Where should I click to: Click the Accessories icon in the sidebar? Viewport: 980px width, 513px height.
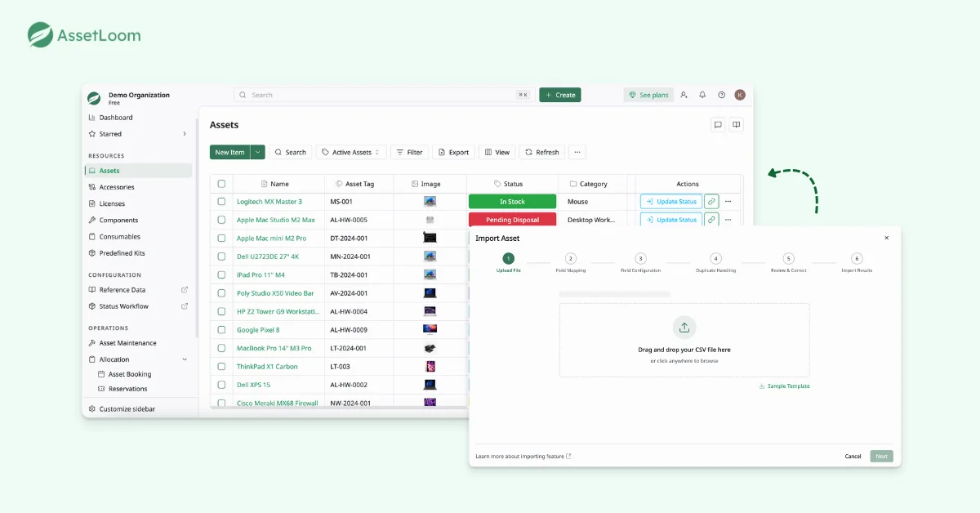(92, 187)
